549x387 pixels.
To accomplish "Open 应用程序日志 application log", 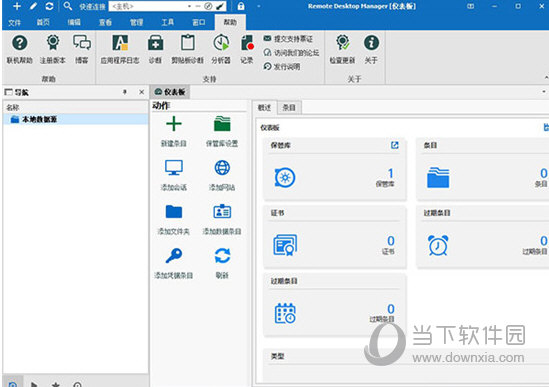I will click(x=120, y=49).
